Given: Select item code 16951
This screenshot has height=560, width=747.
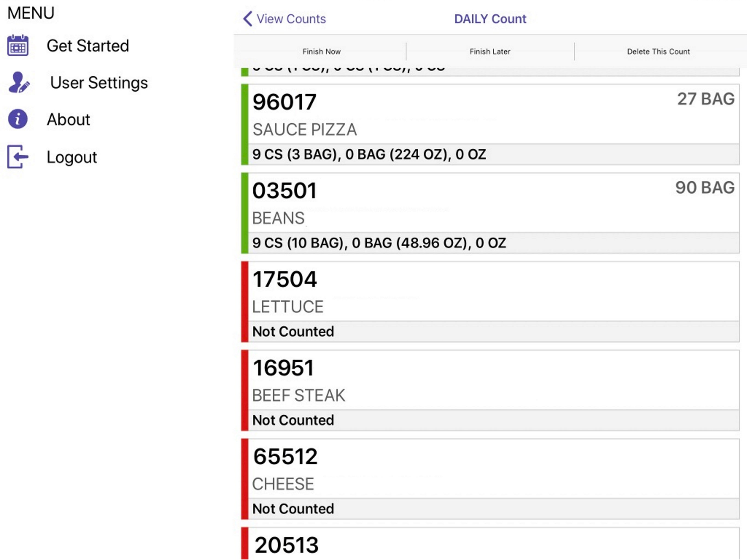Looking at the screenshot, I should 283,367.
